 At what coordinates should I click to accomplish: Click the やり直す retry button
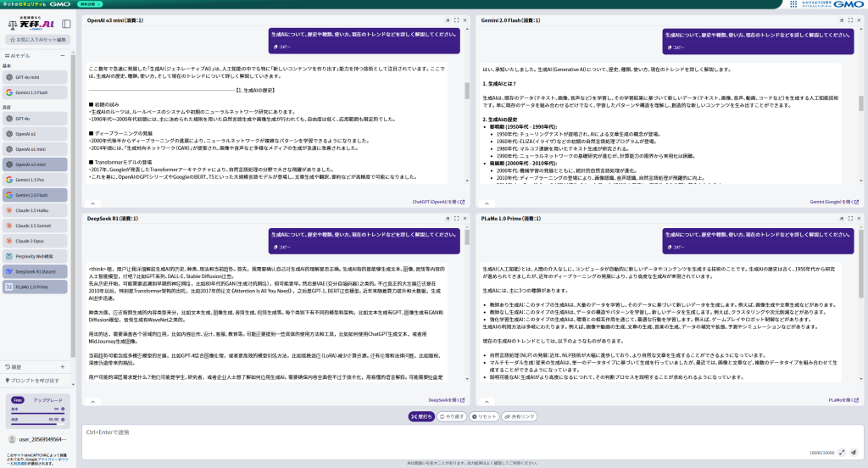click(452, 416)
